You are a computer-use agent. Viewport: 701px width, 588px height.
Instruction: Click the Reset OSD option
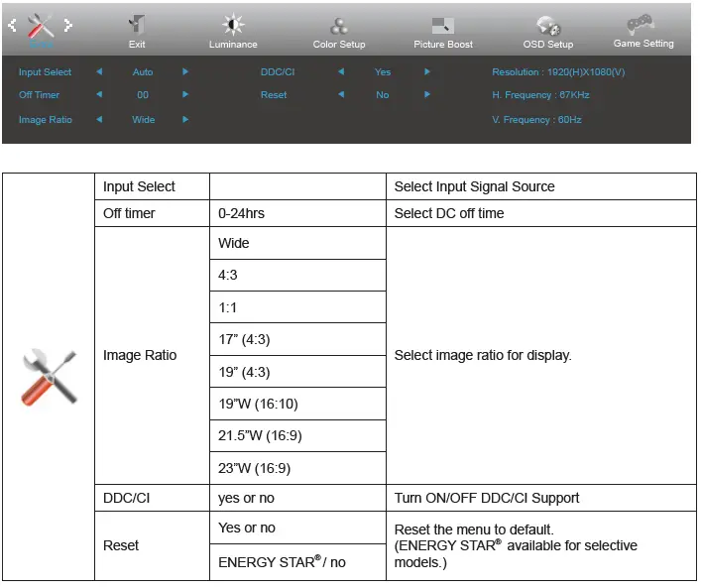tap(274, 95)
